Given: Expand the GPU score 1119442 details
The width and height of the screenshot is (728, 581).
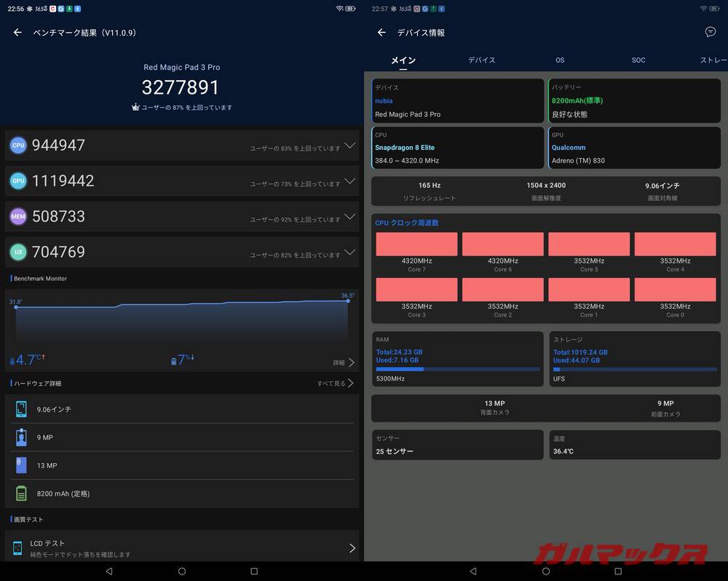Looking at the screenshot, I should point(349,181).
